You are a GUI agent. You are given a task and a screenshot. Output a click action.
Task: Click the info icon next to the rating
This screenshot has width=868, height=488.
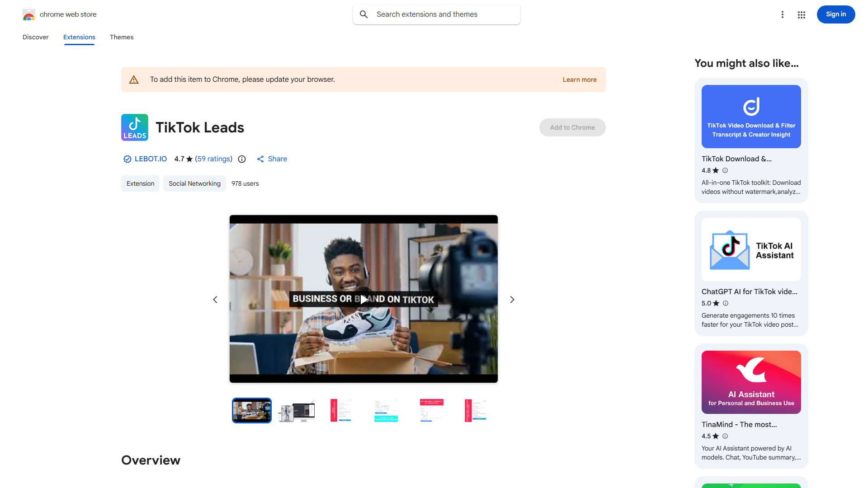click(x=242, y=159)
